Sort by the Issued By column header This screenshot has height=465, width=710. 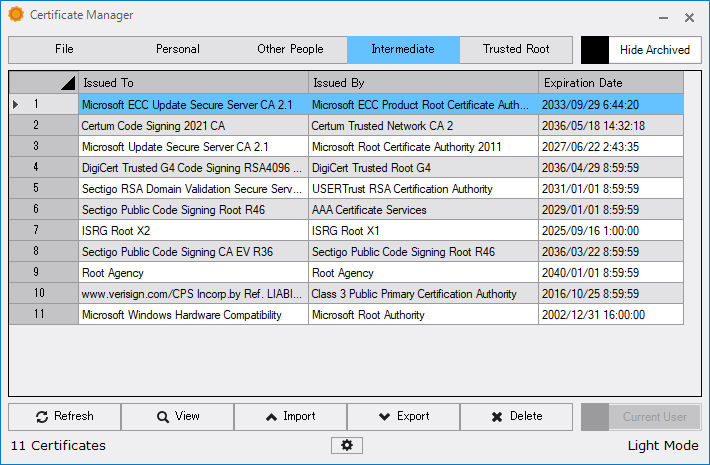[x=423, y=83]
